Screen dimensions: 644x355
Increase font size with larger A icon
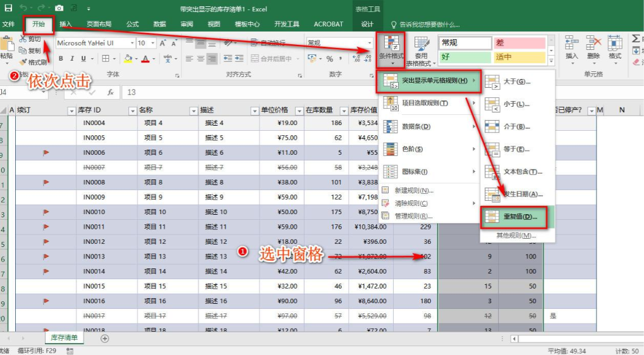tap(162, 43)
